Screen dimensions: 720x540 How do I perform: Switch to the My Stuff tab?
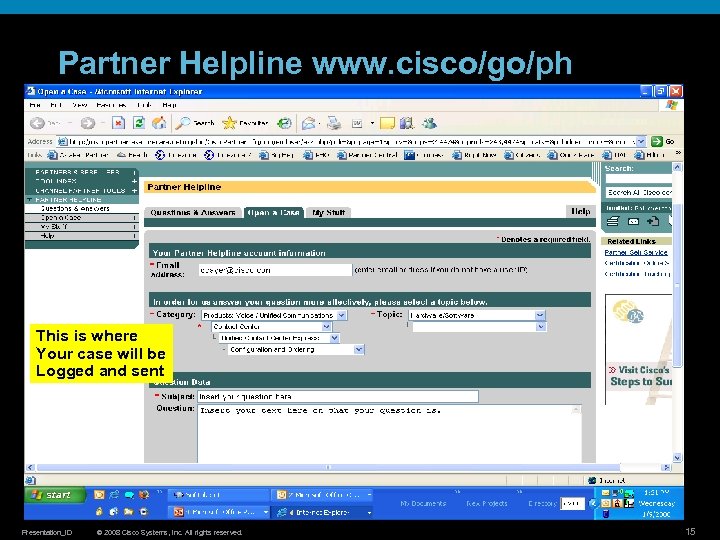(x=328, y=213)
